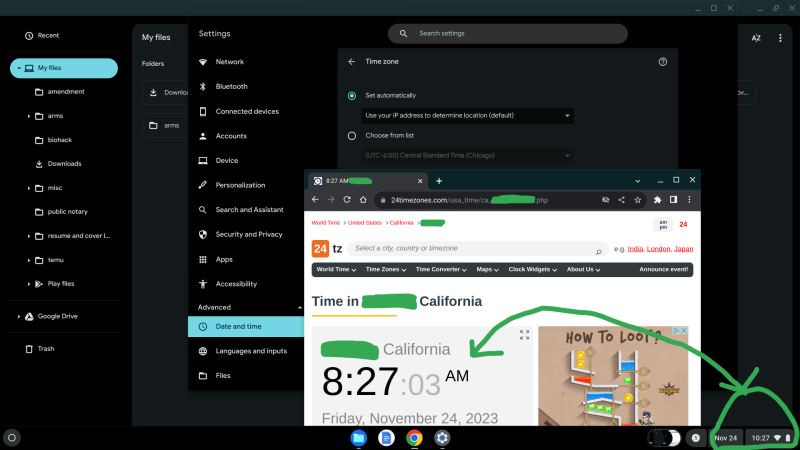Expand clock to fullscreen
The height and width of the screenshot is (450, 800).
coord(524,335)
